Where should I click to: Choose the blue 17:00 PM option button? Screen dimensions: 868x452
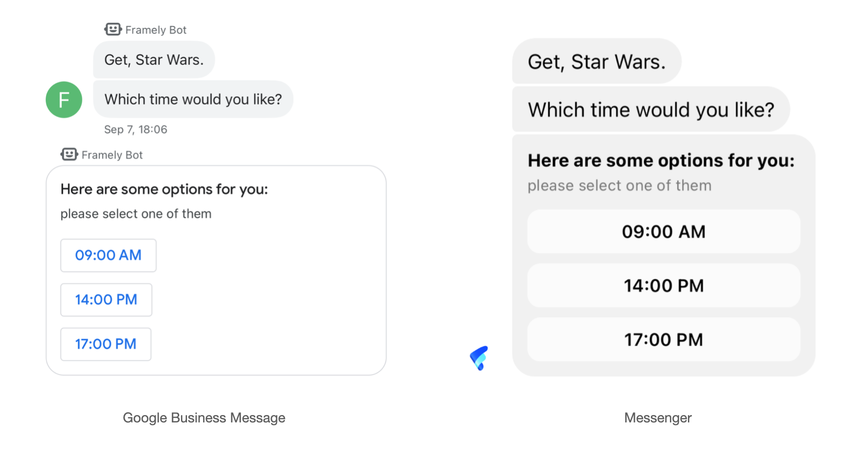click(106, 344)
